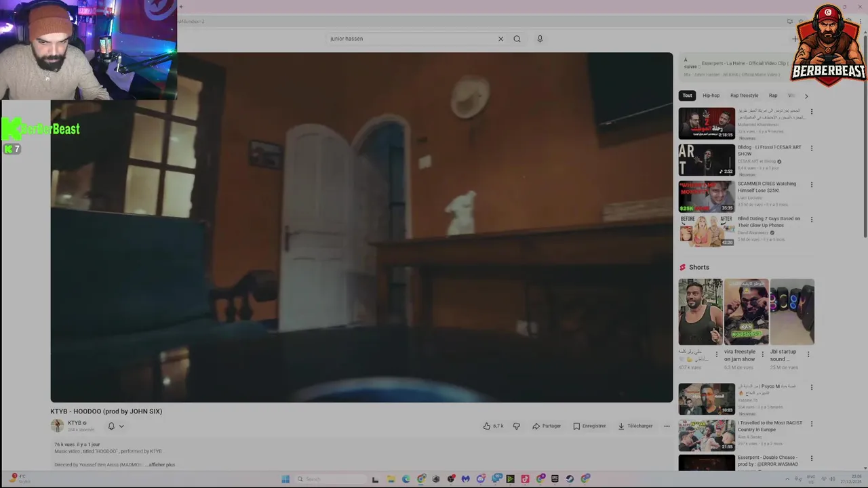Image resolution: width=868 pixels, height=488 pixels.
Task: Open the pink music app in taskbar
Action: coord(525,479)
